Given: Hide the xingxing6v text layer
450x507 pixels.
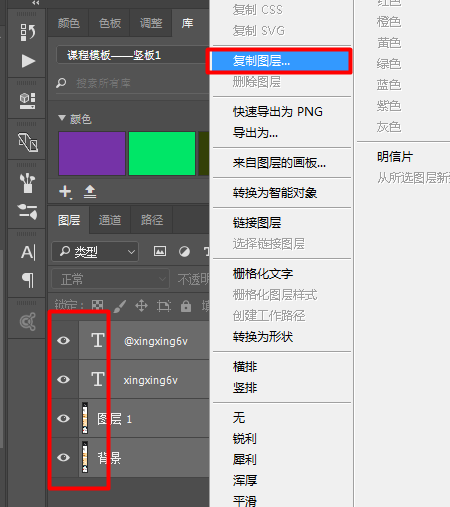Looking at the screenshot, I should point(63,379).
